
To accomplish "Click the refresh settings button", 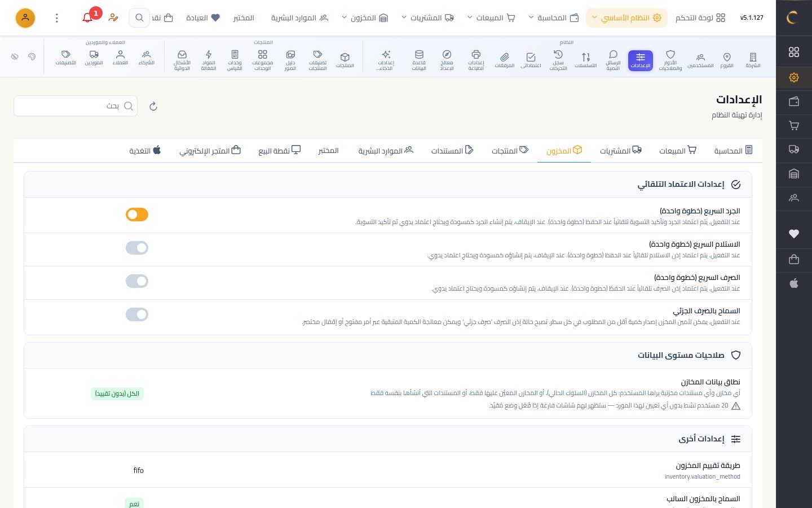I will tap(153, 106).
